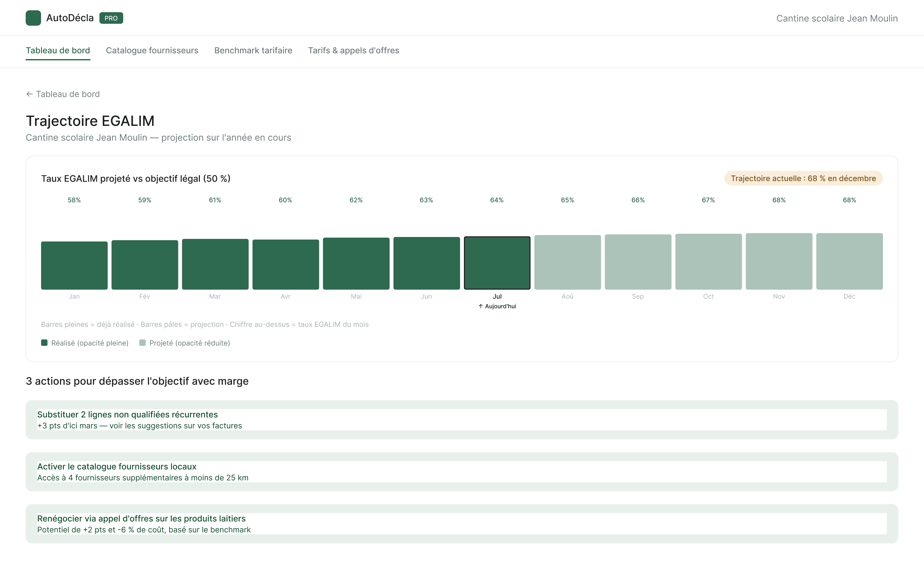924x569 pixels.
Task: Open Renégocier via appel d'offres action
Action: pos(462,523)
